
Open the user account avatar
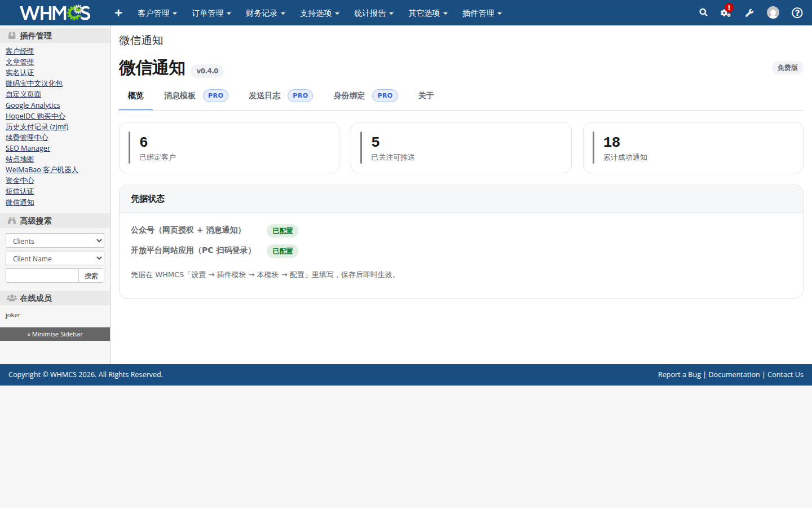[x=773, y=12]
